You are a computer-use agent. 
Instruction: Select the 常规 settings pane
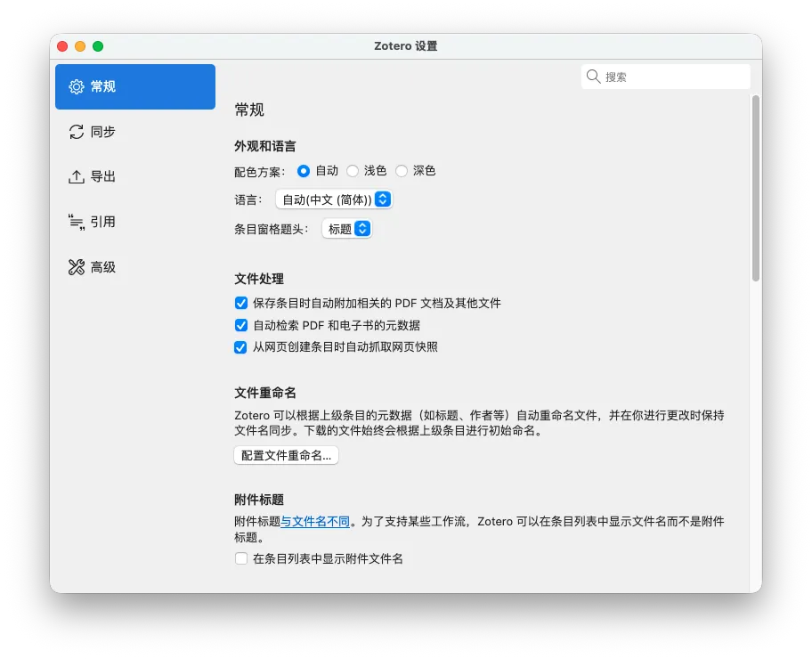click(135, 87)
